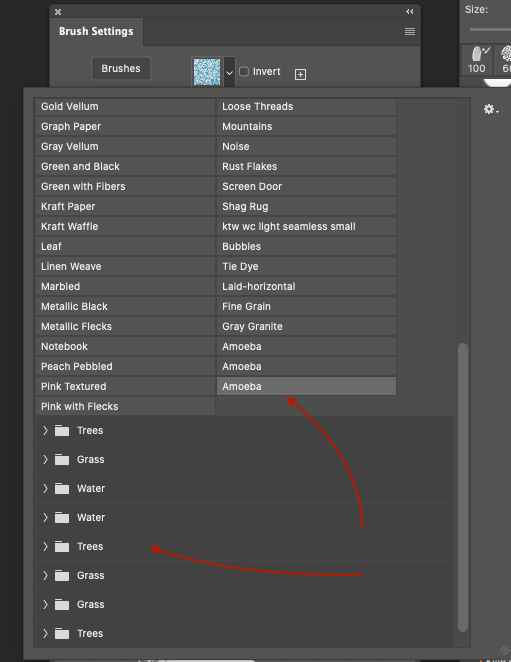This screenshot has height=662, width=511.
Task: Select the Green and Black pattern
Action: 125,166
